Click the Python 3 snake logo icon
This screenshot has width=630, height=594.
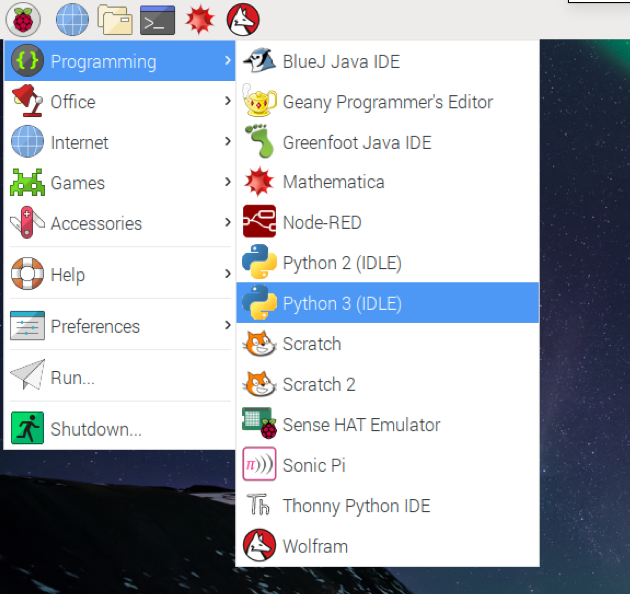259,302
